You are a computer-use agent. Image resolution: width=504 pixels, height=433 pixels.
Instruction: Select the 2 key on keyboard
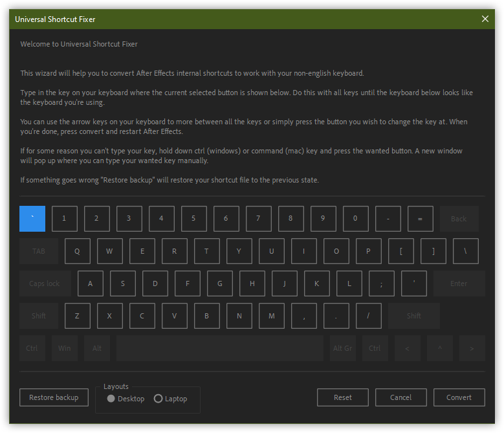point(97,219)
